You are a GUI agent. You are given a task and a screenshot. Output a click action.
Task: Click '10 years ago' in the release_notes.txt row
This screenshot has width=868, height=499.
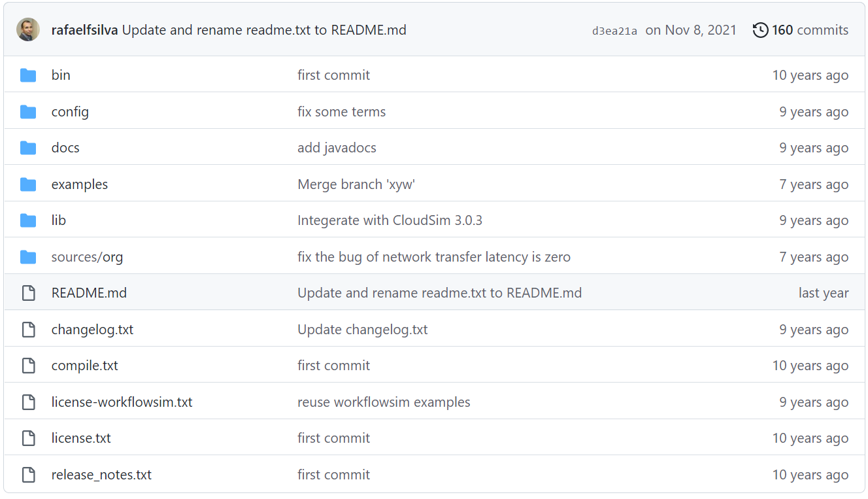click(x=810, y=475)
